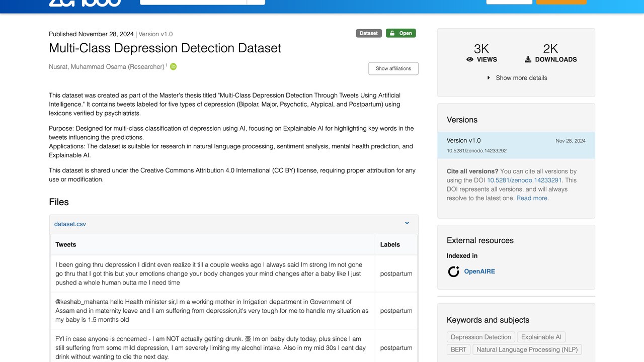Click the eye icon beside VIEWS

point(470,59)
